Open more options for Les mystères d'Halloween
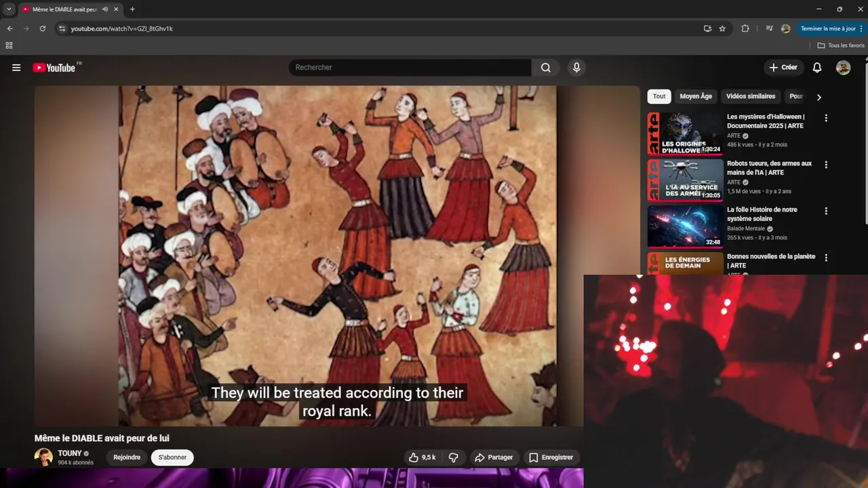The image size is (868, 488). [x=826, y=118]
